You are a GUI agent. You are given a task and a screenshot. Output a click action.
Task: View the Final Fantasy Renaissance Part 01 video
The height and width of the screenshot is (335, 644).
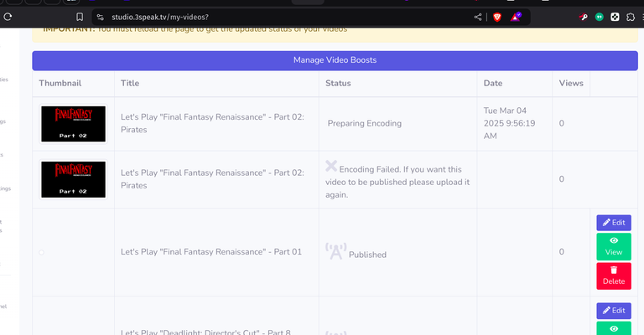(614, 247)
